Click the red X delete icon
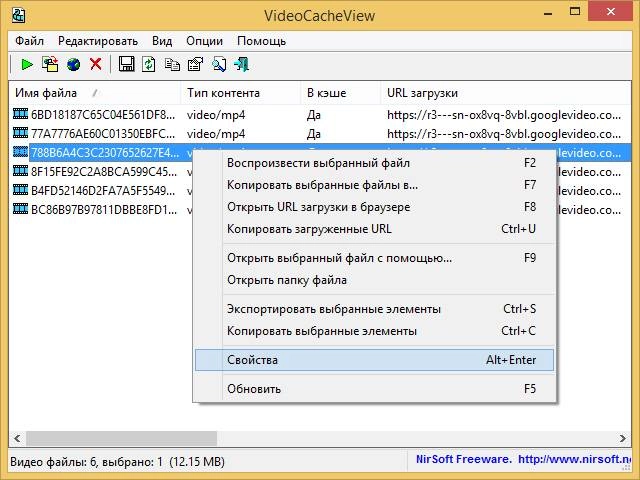The width and height of the screenshot is (640, 480). pos(96,64)
